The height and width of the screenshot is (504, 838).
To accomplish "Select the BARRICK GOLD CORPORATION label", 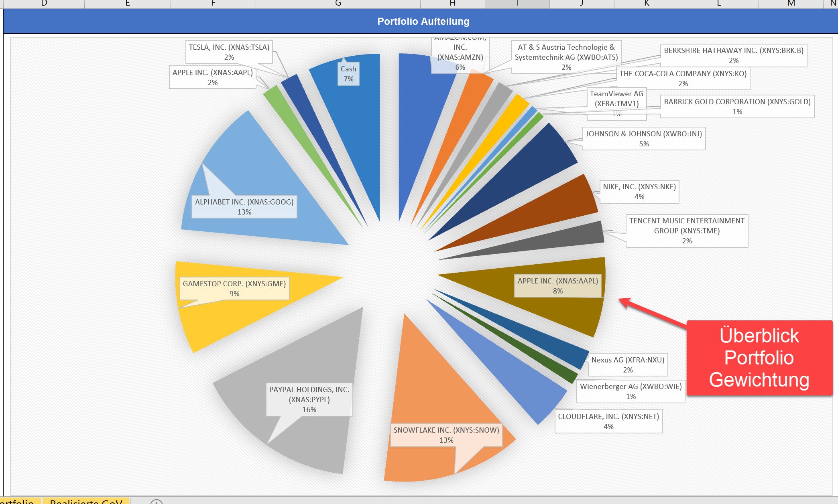I will [737, 107].
